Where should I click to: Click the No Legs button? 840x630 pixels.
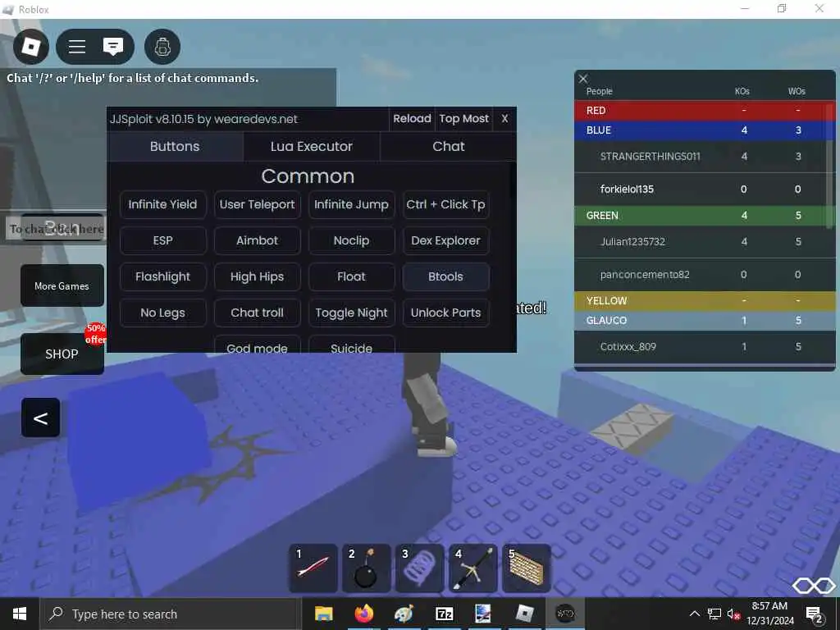point(163,313)
